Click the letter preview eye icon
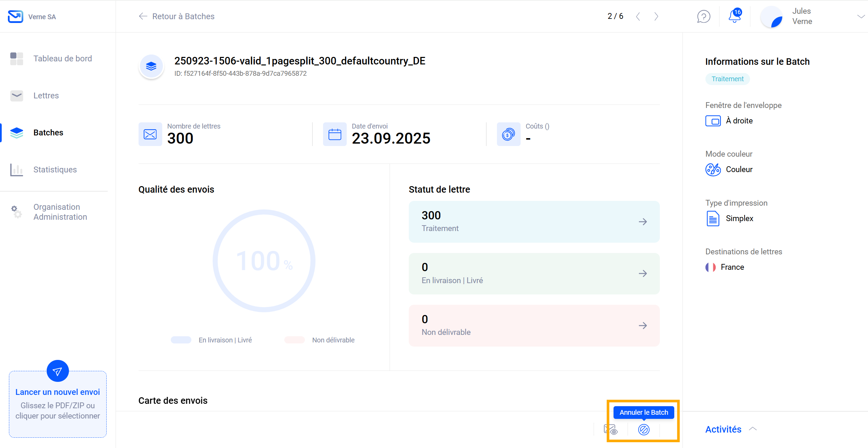The image size is (868, 448). coord(610,429)
